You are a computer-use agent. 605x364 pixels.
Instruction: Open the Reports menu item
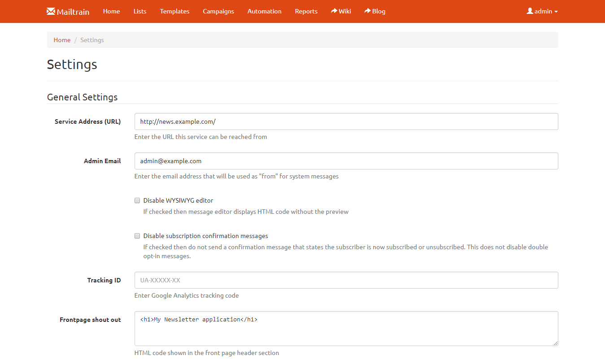(306, 11)
